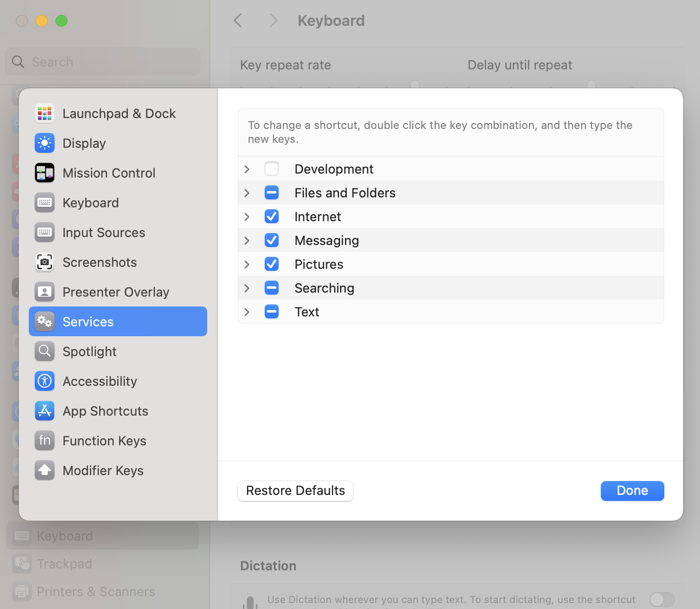Adjust the Key repeat rate slider
The width and height of the screenshot is (700, 609).
415,84
